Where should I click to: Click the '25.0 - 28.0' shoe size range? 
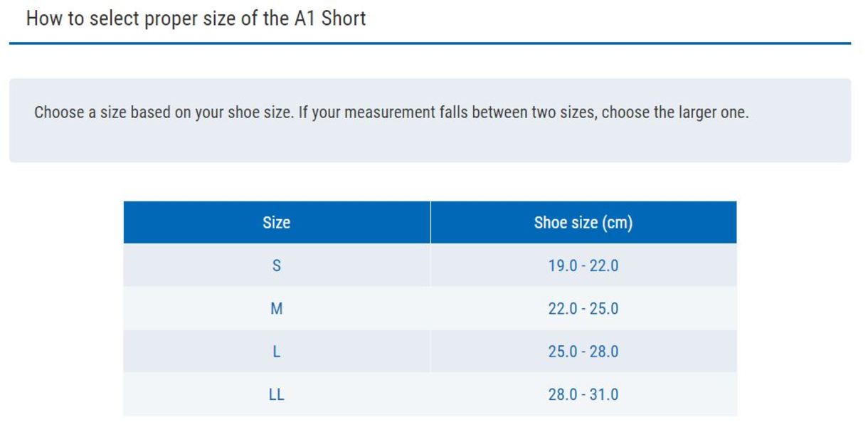(583, 352)
